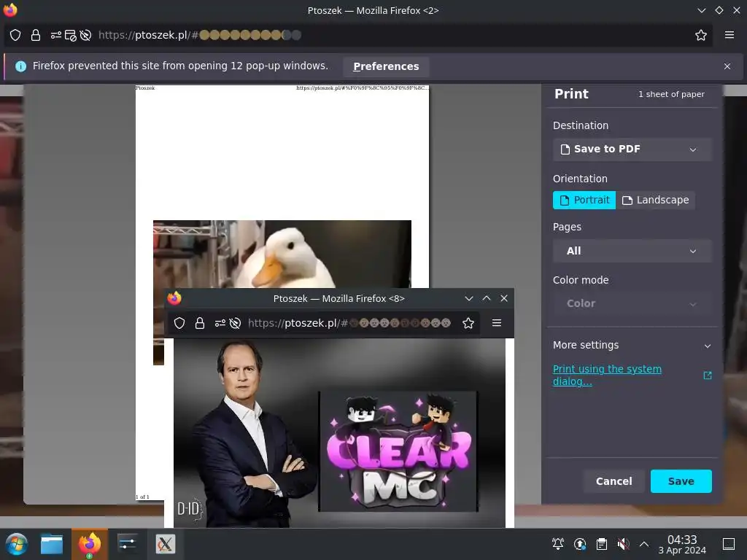Screen dimensions: 747x560
Task: Open the Pages All dropdown
Action: tap(632, 251)
